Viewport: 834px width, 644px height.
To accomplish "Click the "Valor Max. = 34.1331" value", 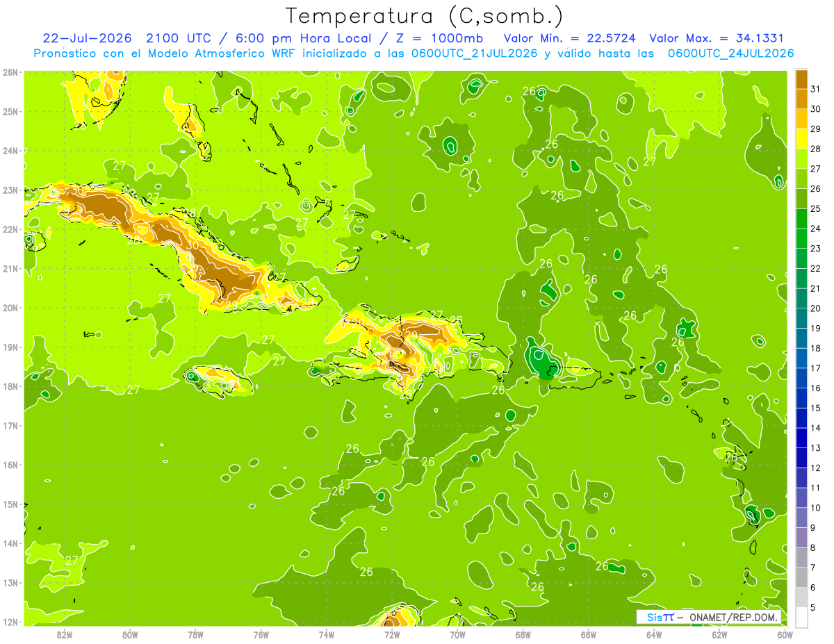I will 717,38.
